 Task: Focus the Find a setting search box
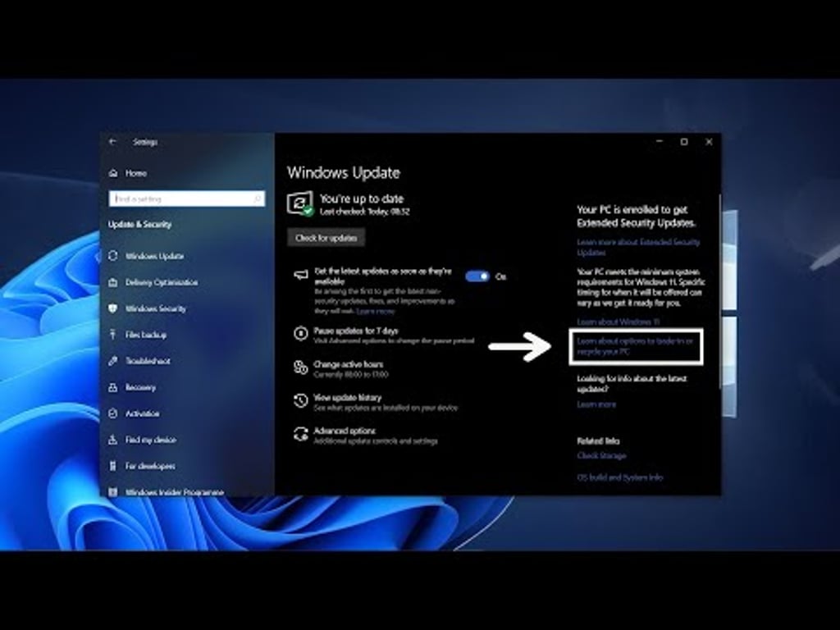tap(187, 199)
